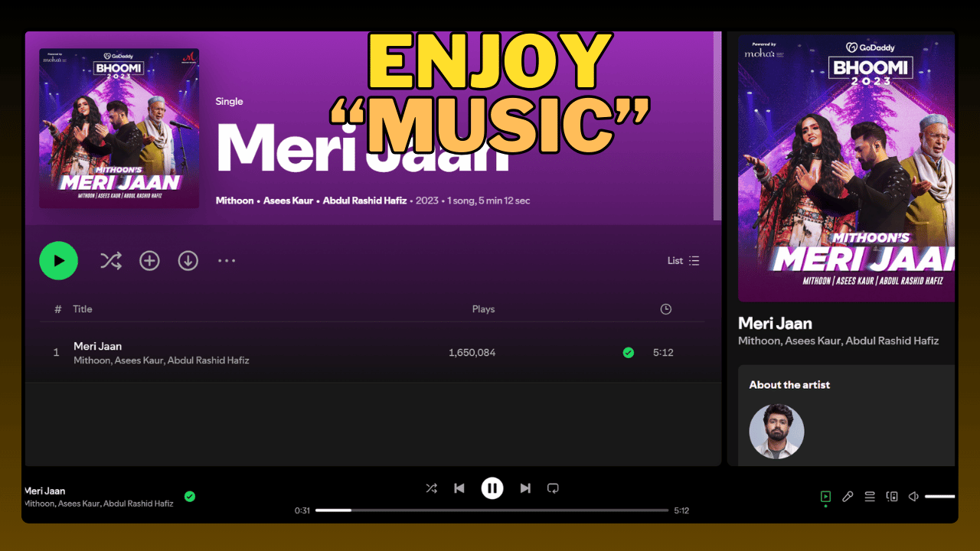
Task: Seek within the song progress bar
Action: (492, 510)
